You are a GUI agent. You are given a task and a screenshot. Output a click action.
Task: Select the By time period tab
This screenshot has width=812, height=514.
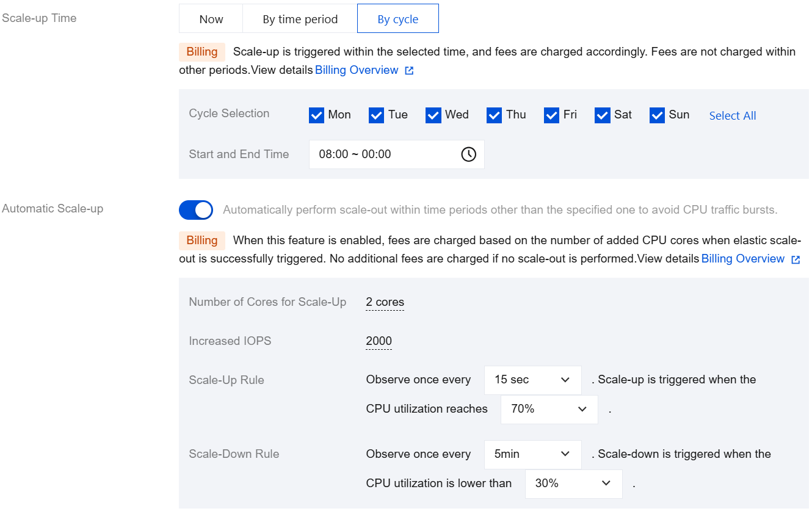click(300, 19)
